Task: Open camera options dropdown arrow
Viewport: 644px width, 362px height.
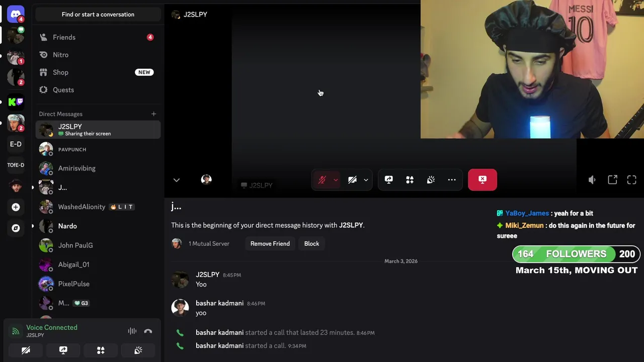Action: click(x=366, y=180)
